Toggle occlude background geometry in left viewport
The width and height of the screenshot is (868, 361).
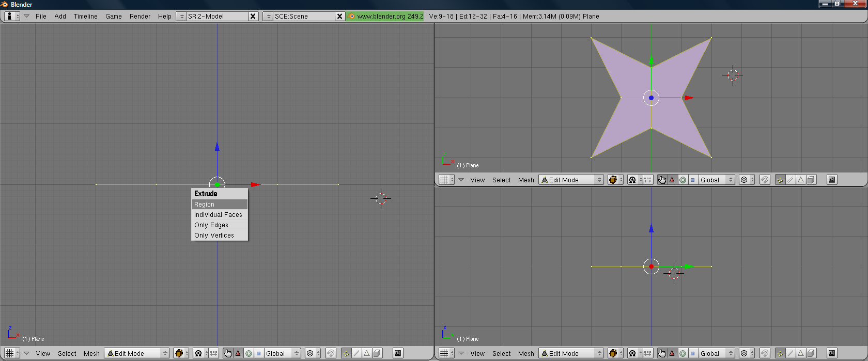(377, 353)
